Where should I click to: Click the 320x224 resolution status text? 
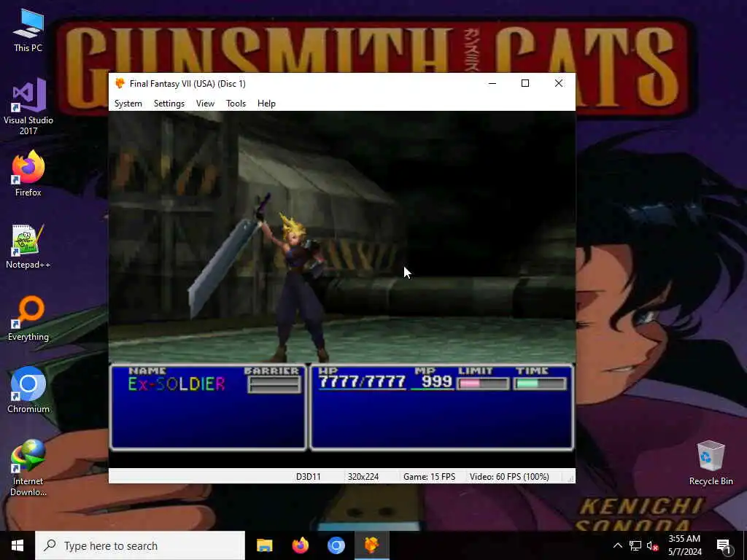(x=363, y=477)
